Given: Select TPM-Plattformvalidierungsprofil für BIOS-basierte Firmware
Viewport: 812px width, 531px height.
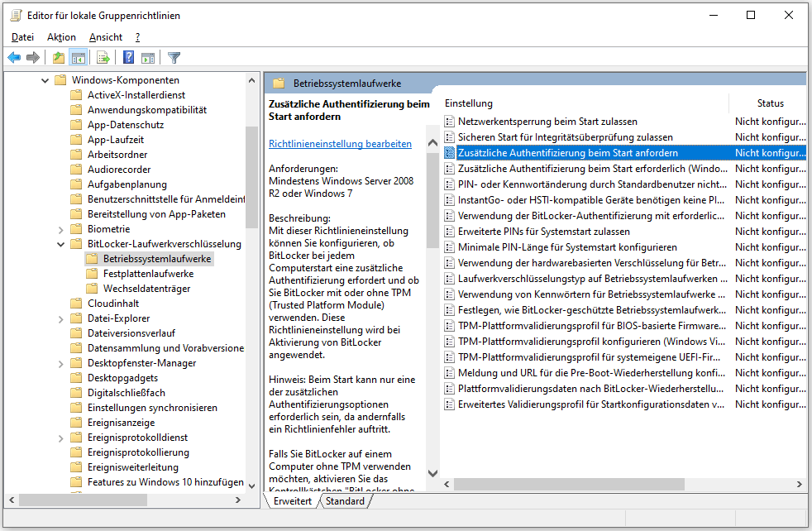Looking at the screenshot, I should point(592,326).
